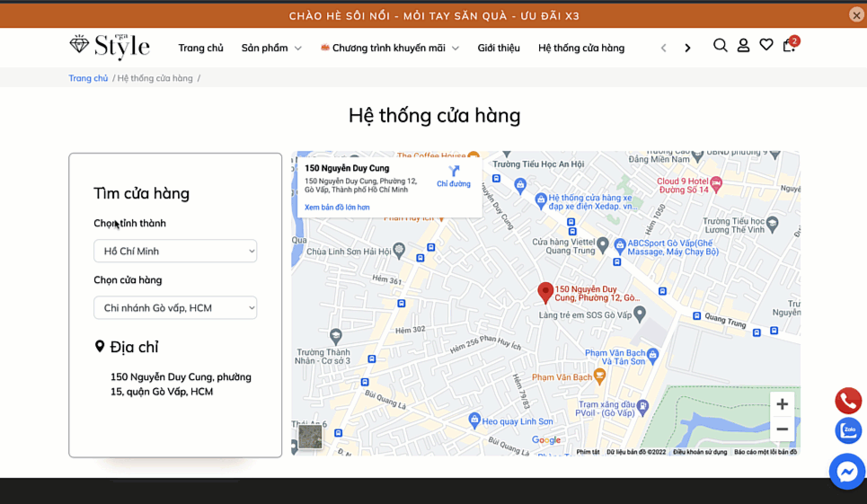
Task: Click the red map pin marker
Action: tap(545, 293)
